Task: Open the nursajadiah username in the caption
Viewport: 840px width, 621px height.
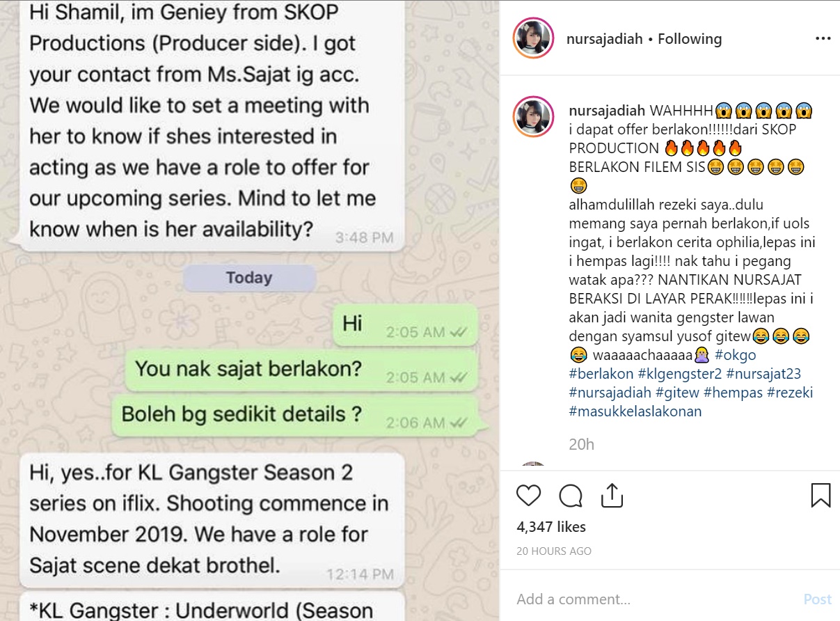Action: click(607, 111)
